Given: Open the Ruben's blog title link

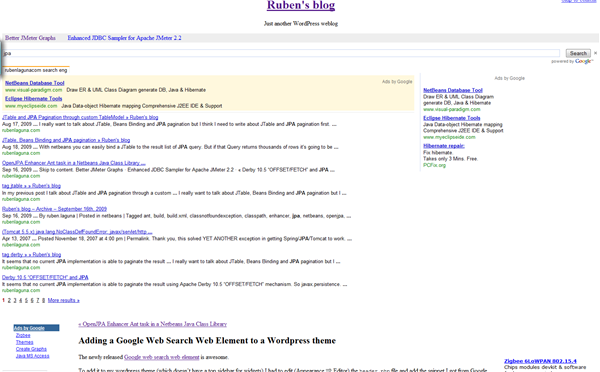Looking at the screenshot, I should click(301, 5).
